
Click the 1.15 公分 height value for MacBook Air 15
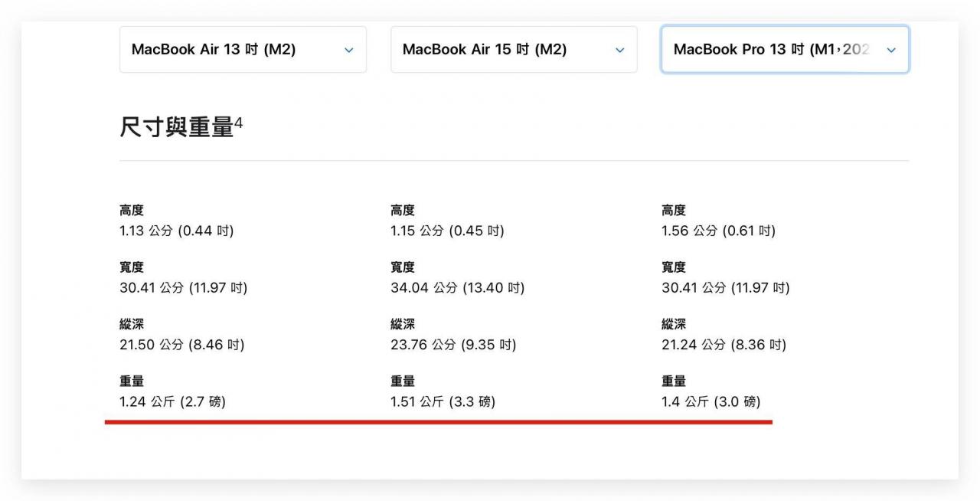pos(447,231)
